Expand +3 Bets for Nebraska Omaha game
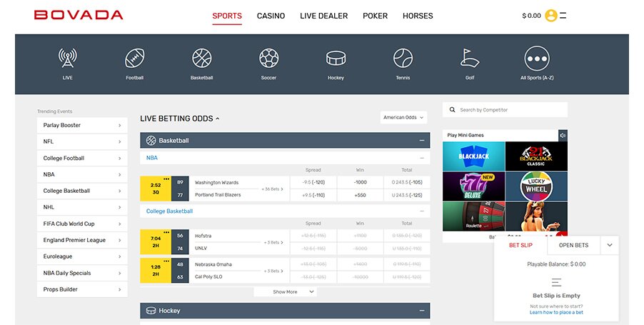 273,271
